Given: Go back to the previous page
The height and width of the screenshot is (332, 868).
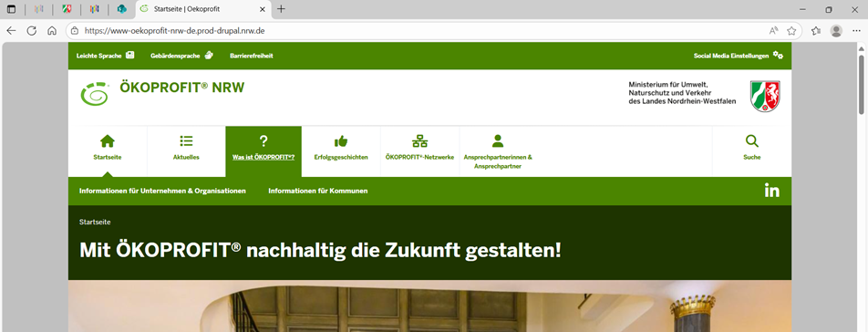Looking at the screenshot, I should click(11, 31).
